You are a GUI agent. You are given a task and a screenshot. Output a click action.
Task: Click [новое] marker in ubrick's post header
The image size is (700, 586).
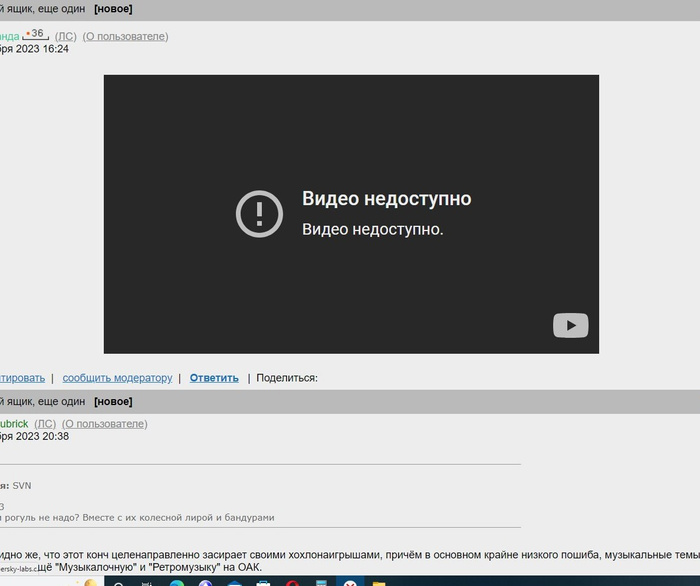[x=113, y=401]
